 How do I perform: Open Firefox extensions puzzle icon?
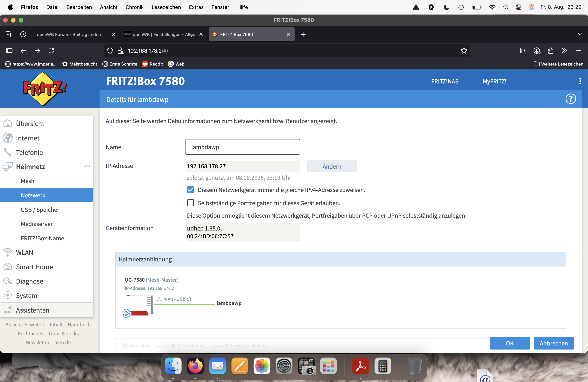point(551,51)
